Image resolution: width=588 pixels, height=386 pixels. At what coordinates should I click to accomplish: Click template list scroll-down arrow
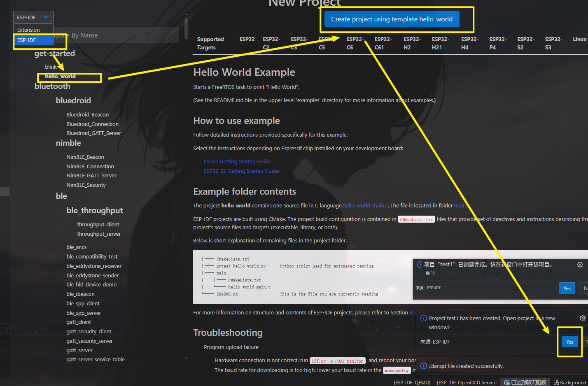(186, 358)
